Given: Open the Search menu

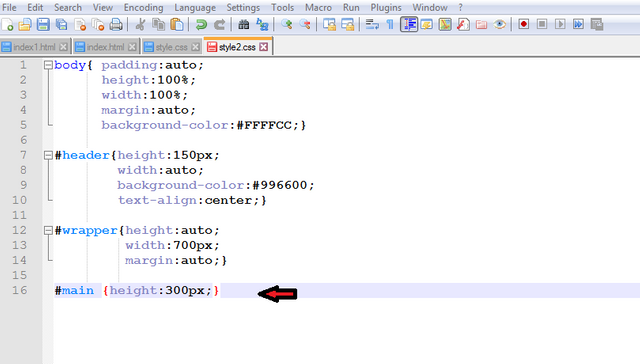Looking at the screenshot, I should click(68, 7).
